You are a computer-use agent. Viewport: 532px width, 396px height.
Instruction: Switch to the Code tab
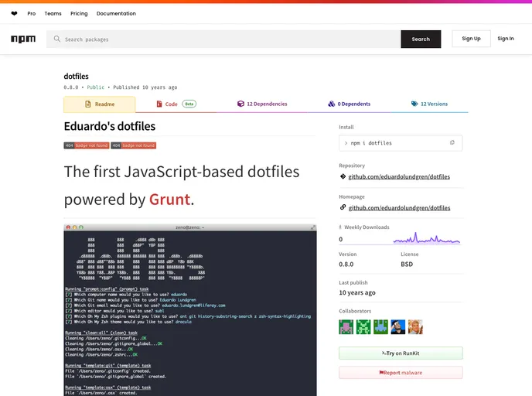pyautogui.click(x=176, y=104)
